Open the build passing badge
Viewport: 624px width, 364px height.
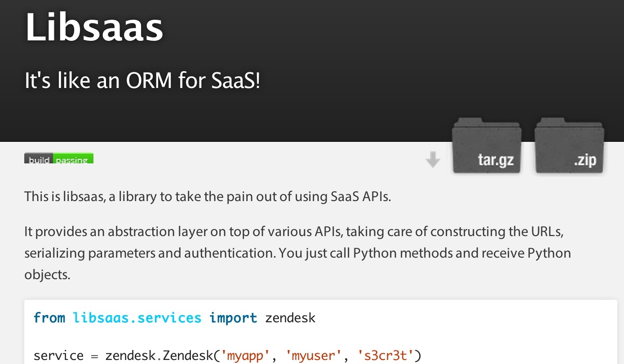tap(59, 158)
